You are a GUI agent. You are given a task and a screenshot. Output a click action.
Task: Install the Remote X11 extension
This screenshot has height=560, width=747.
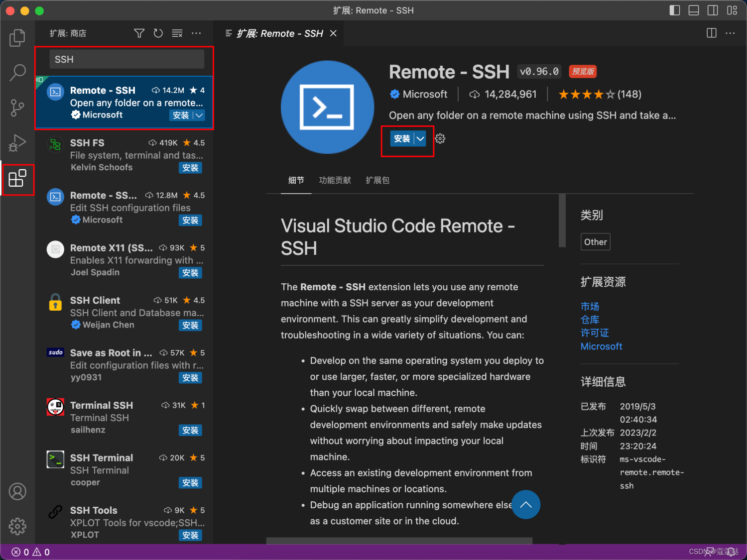tap(190, 273)
